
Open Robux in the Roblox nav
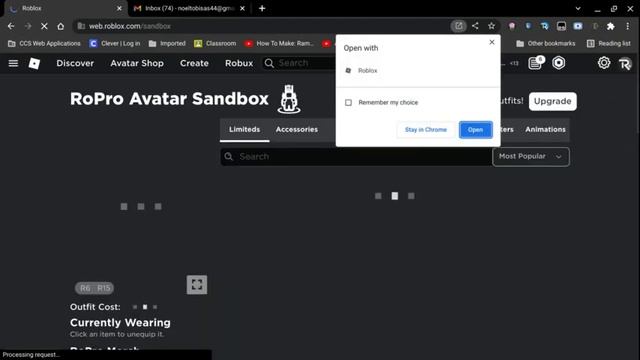tap(239, 63)
